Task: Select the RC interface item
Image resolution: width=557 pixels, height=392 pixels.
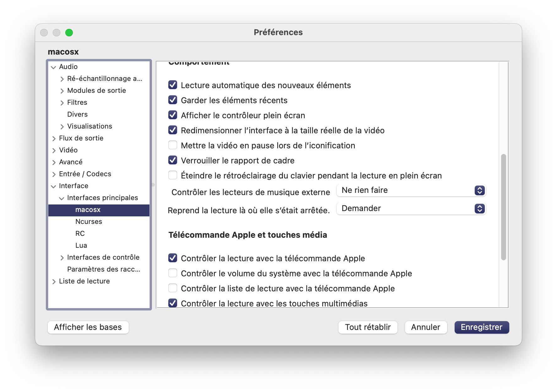Action: [x=80, y=233]
